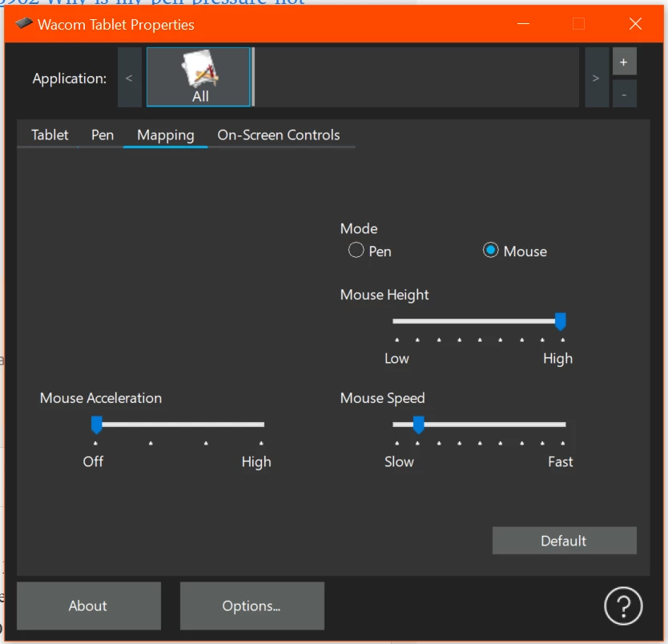Click the Slow label under Mouse Speed
Screen dimensions: 668x644
pyautogui.click(x=399, y=461)
